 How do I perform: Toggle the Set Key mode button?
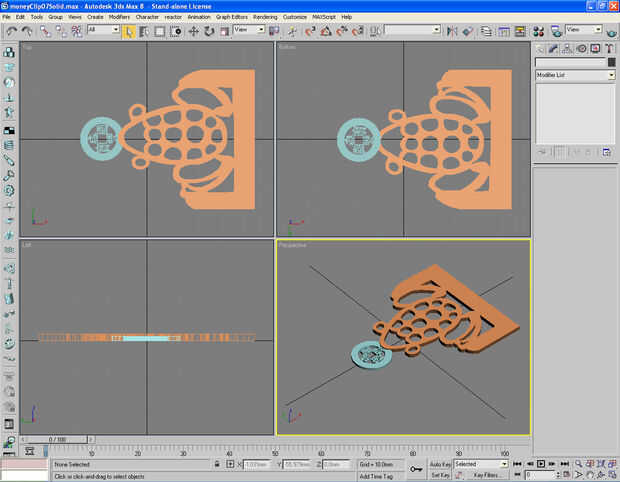click(x=440, y=475)
